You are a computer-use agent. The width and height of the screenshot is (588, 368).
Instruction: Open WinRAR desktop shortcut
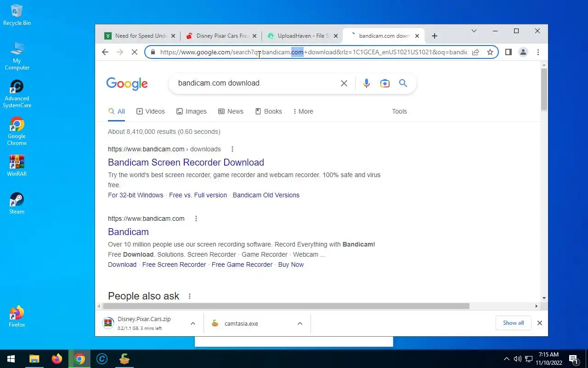(17, 166)
